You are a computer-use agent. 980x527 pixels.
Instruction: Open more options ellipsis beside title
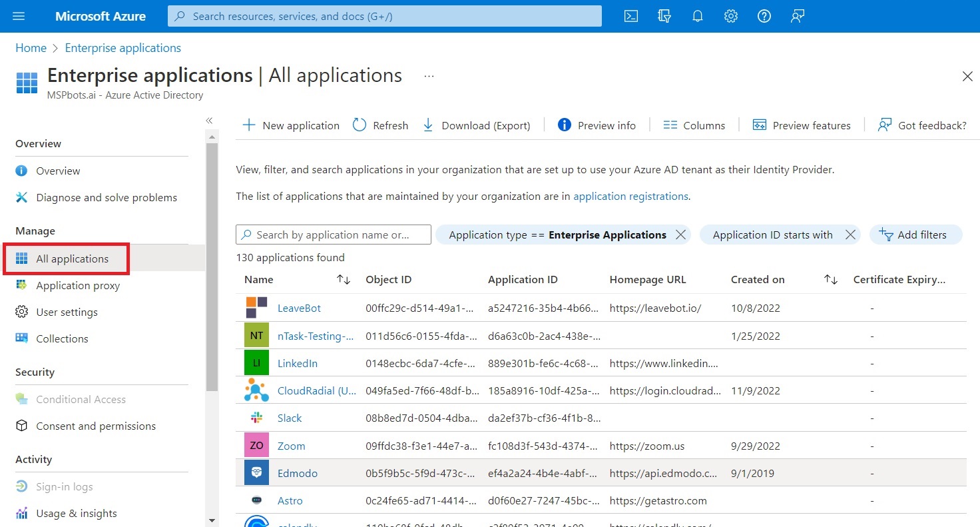[429, 76]
